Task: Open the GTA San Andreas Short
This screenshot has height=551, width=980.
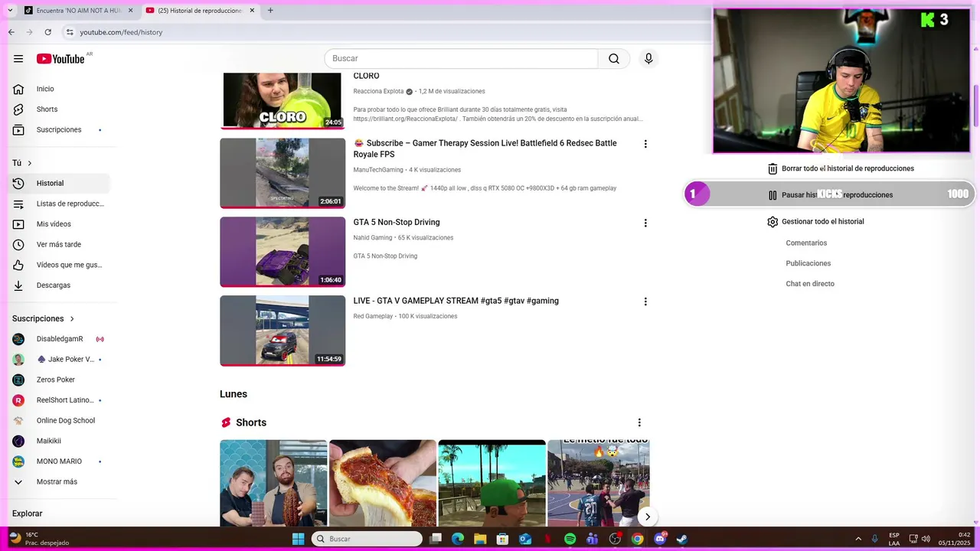Action: pos(492,483)
